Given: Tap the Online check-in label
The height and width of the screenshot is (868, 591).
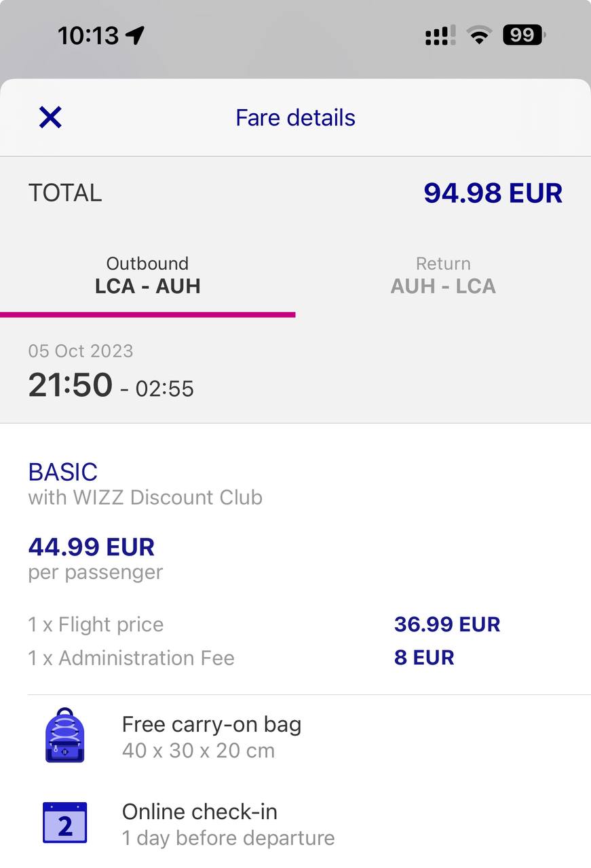Looking at the screenshot, I should pyautogui.click(x=199, y=811).
